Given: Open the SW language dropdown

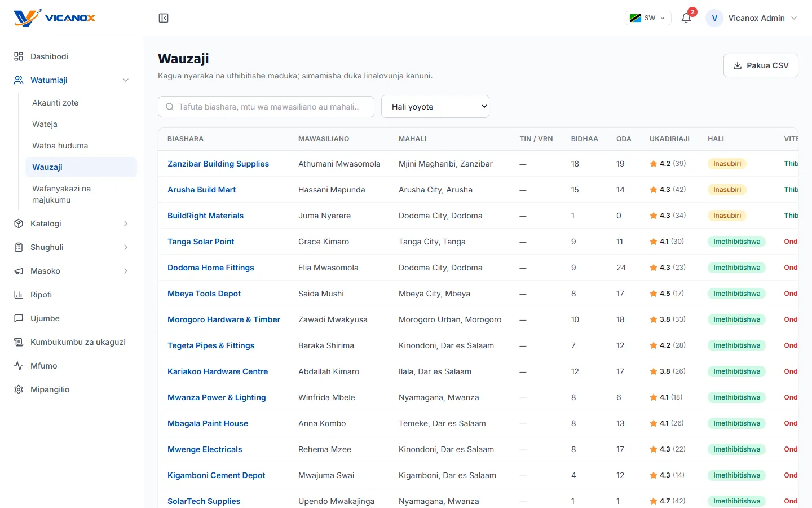Looking at the screenshot, I should click(x=648, y=18).
